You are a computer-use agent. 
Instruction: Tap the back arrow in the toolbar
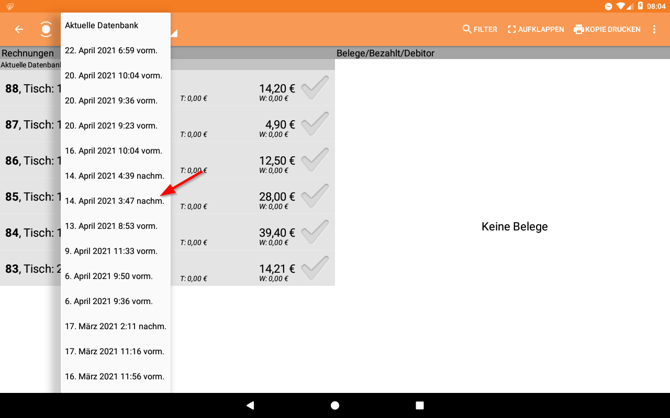19,30
